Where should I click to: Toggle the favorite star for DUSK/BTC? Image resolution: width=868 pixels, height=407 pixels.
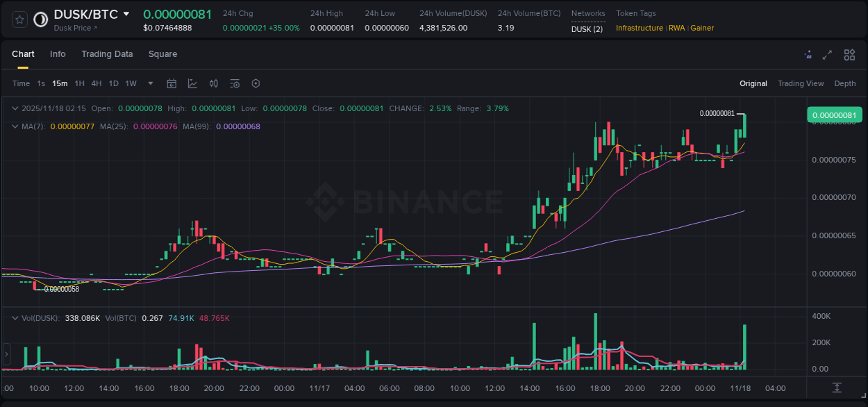click(19, 19)
